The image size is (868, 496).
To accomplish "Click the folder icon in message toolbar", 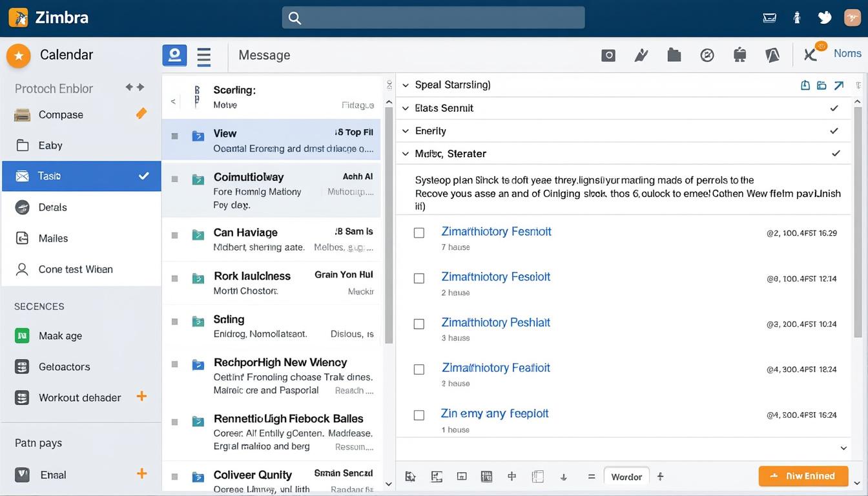I will (x=674, y=55).
